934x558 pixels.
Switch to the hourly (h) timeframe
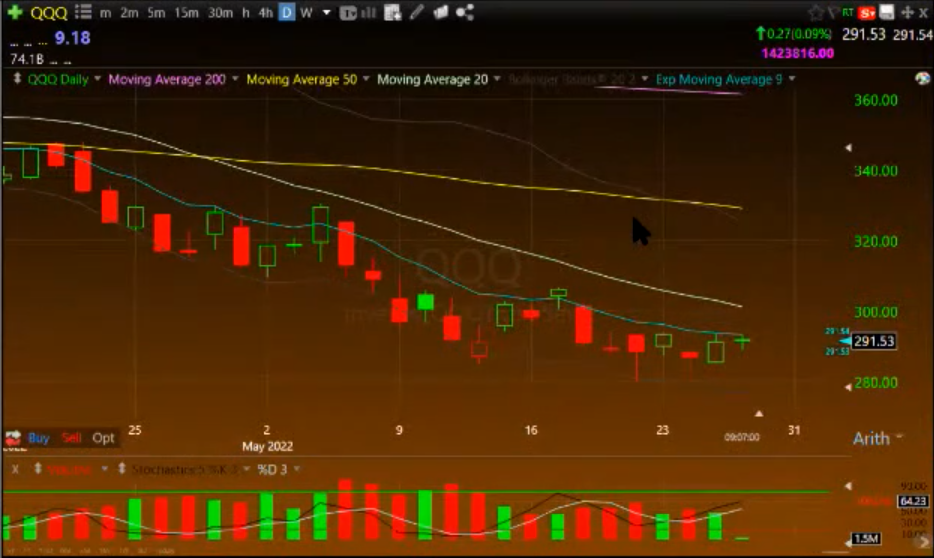(x=245, y=13)
